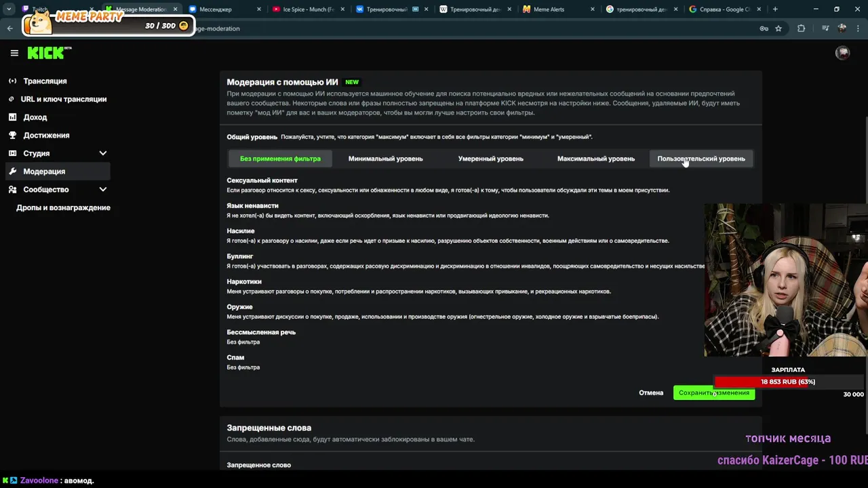This screenshot has height=488, width=868.
Task: Open the media controls icon
Action: (x=825, y=28)
